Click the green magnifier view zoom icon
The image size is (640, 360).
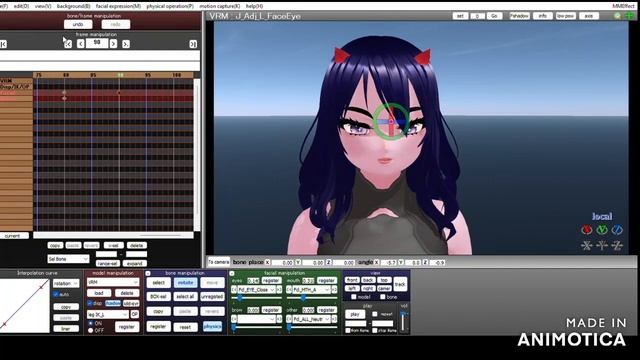click(x=618, y=16)
